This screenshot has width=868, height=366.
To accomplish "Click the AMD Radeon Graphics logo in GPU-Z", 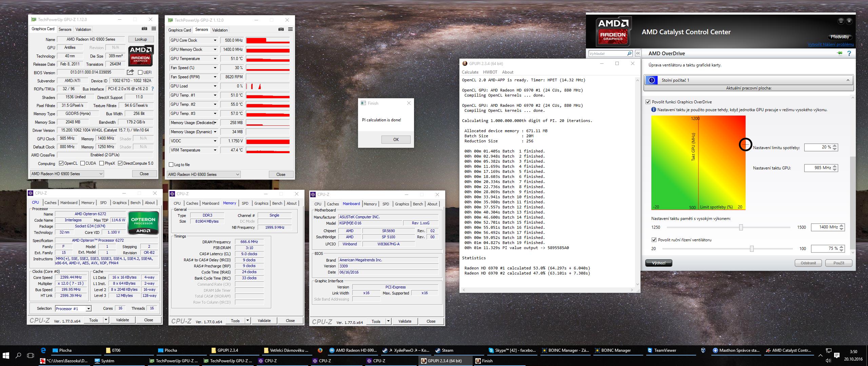I will click(141, 56).
